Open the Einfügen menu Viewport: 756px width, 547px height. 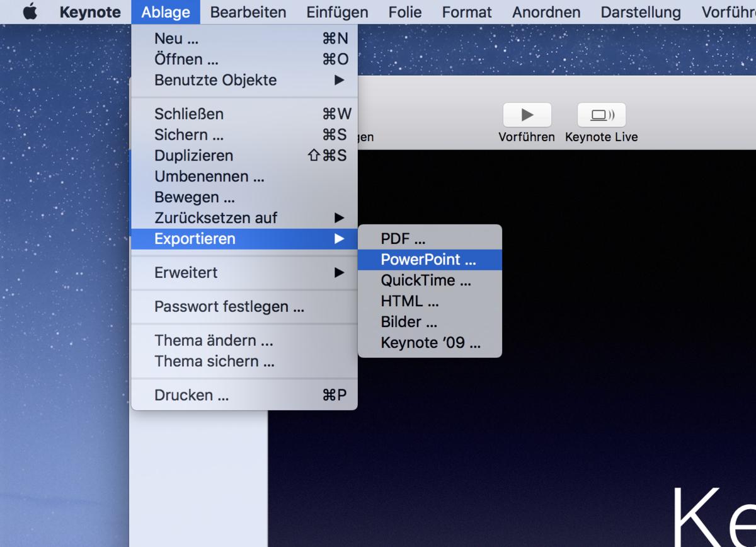pyautogui.click(x=337, y=12)
